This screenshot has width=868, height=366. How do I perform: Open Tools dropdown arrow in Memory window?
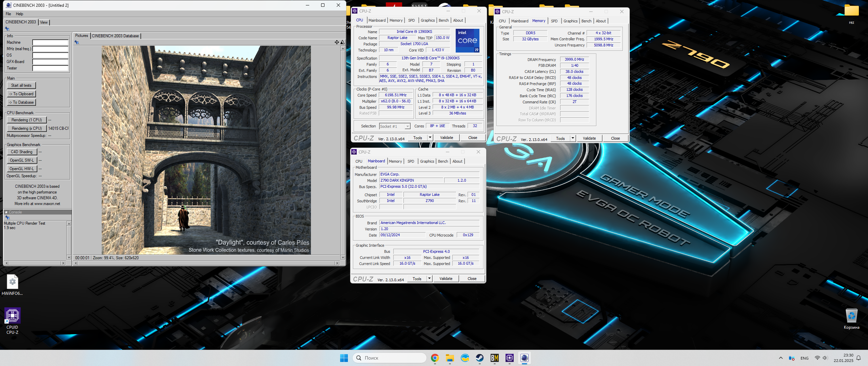(x=573, y=138)
